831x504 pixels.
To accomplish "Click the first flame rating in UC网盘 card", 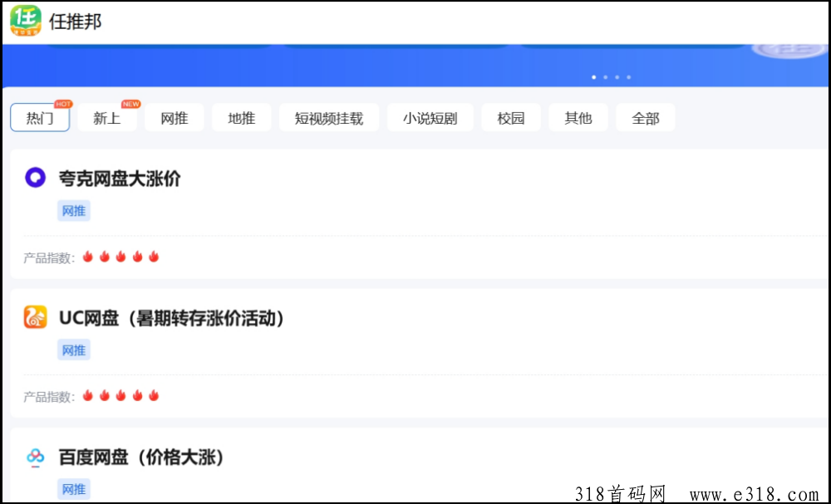I will (x=88, y=395).
